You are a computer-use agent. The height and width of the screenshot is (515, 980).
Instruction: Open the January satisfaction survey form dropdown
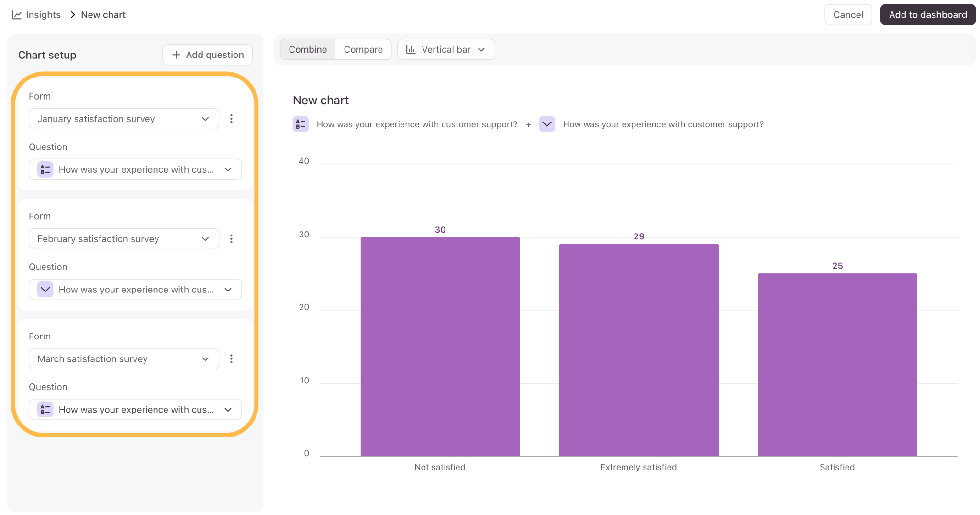click(x=124, y=119)
